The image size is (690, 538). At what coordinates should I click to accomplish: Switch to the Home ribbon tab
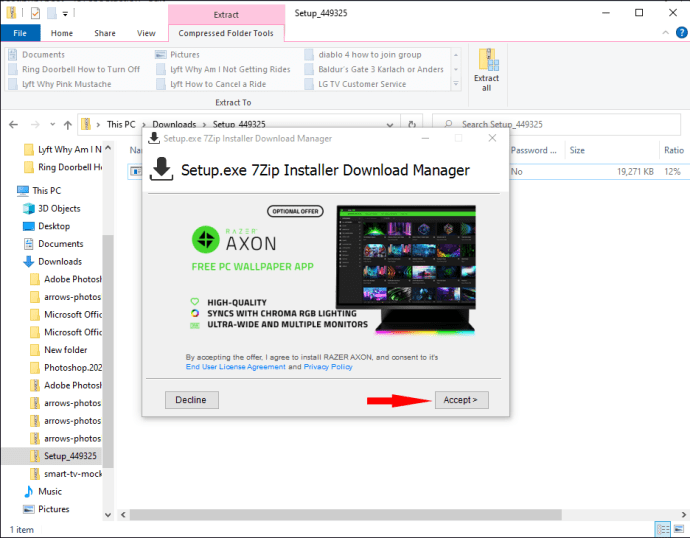[x=62, y=33]
